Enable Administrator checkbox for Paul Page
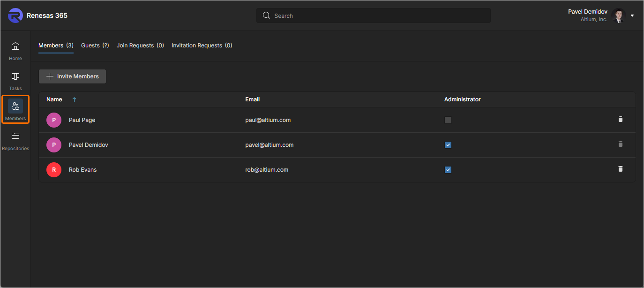This screenshot has height=288, width=644. pyautogui.click(x=448, y=120)
